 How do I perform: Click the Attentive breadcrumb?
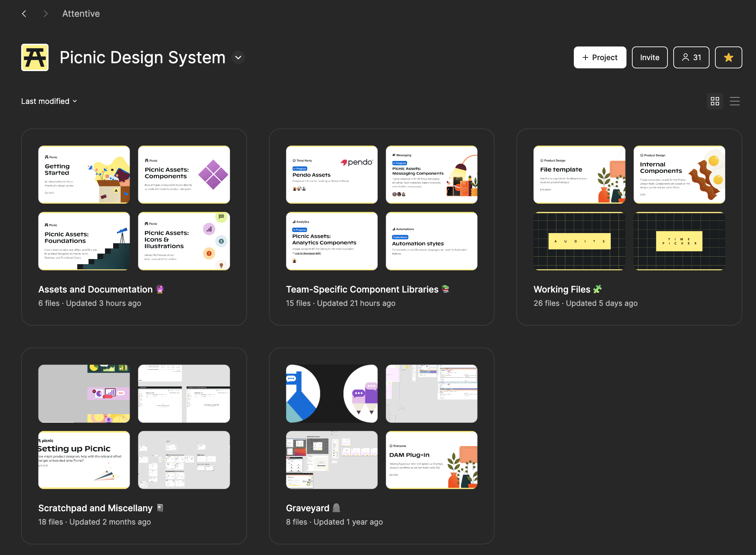(81, 14)
